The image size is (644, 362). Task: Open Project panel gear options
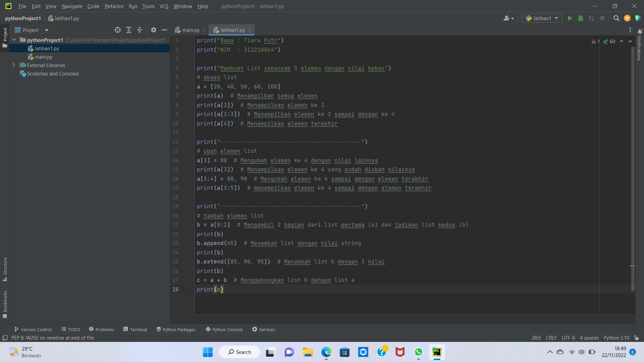pyautogui.click(x=154, y=30)
